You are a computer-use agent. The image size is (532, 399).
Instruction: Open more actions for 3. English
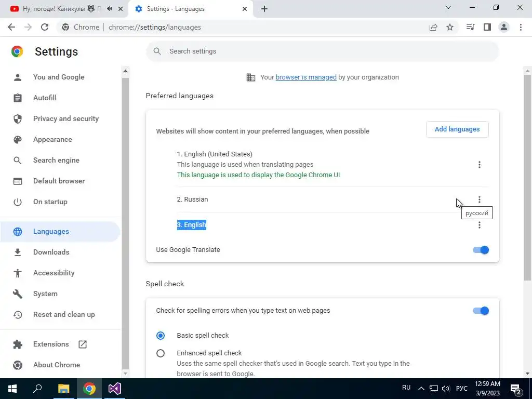pyautogui.click(x=480, y=224)
